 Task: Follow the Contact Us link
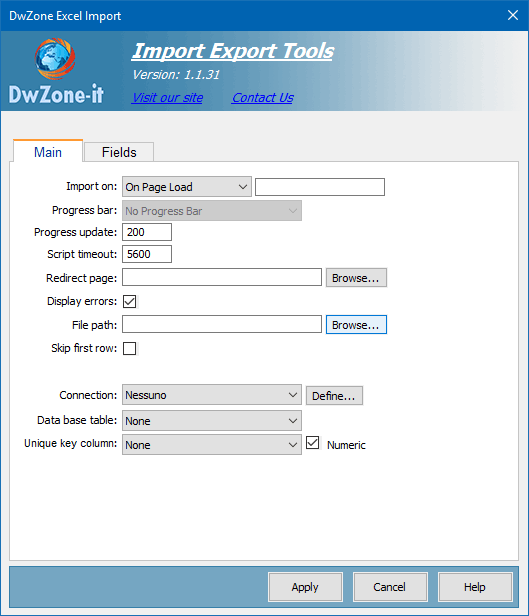click(x=263, y=97)
